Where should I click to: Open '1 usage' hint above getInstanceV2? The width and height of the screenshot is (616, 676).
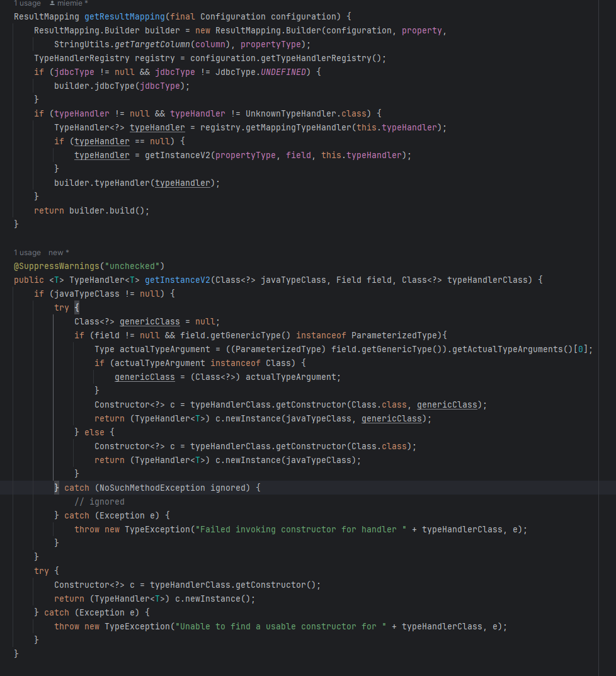27,253
